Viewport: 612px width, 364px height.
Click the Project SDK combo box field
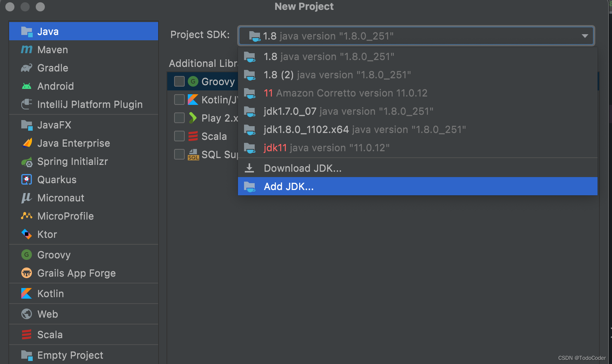tap(416, 36)
